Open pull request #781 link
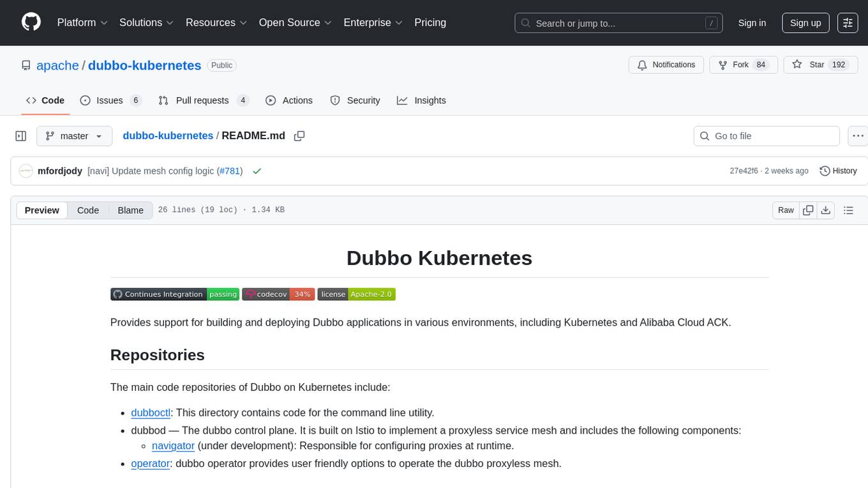The height and width of the screenshot is (488, 868). [230, 171]
